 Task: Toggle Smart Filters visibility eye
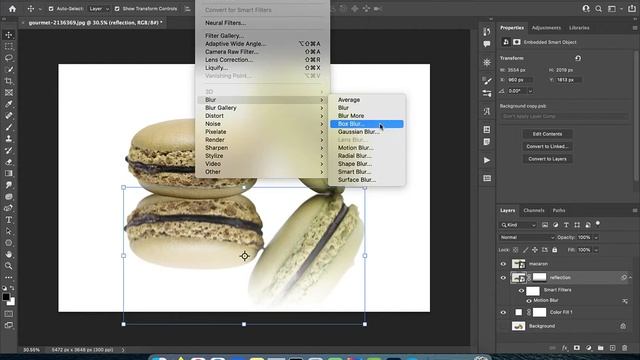(x=521, y=291)
